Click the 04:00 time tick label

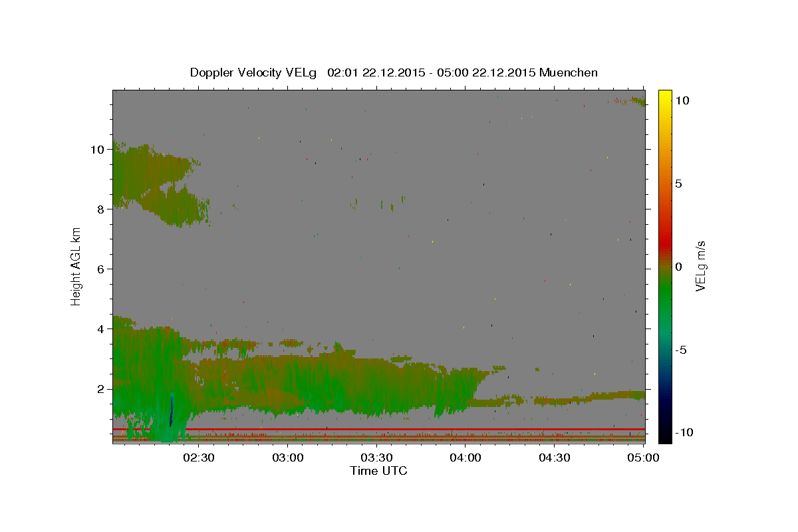pyautogui.click(x=465, y=458)
